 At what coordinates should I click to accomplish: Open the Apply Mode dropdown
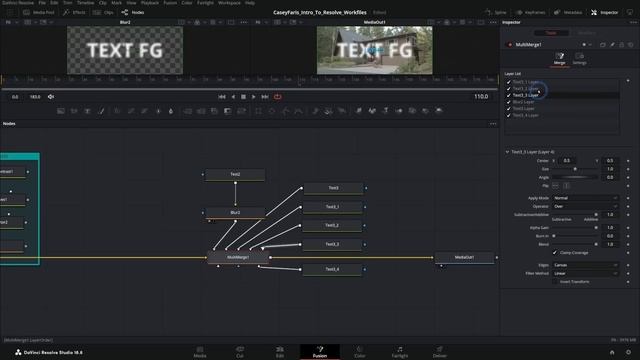coord(585,198)
